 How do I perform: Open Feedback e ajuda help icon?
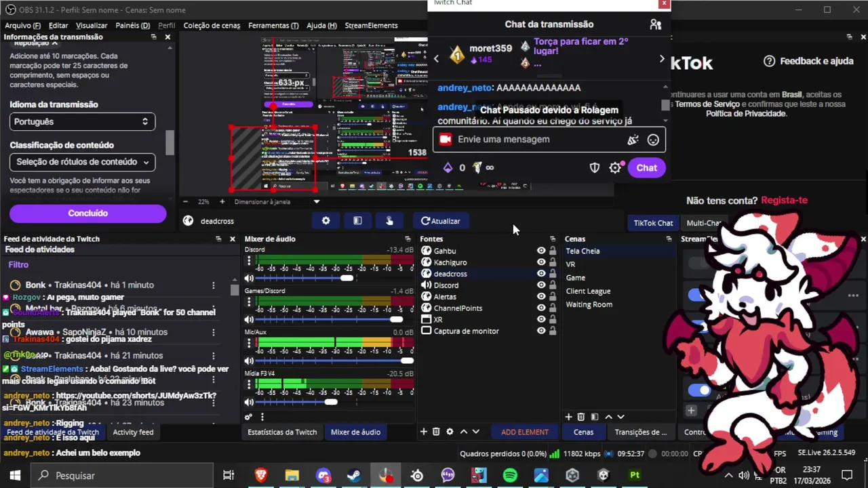769,61
